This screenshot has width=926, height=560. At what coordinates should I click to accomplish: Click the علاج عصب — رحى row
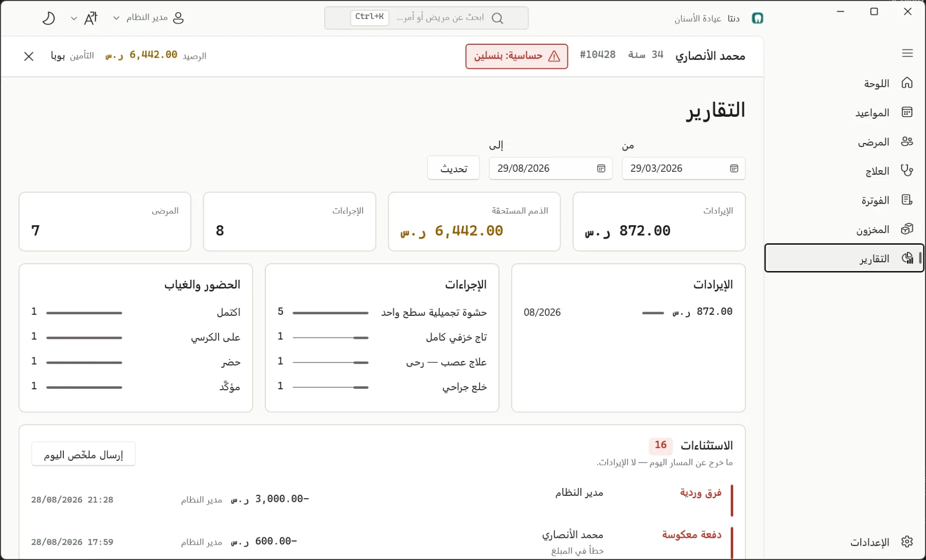pos(382,363)
